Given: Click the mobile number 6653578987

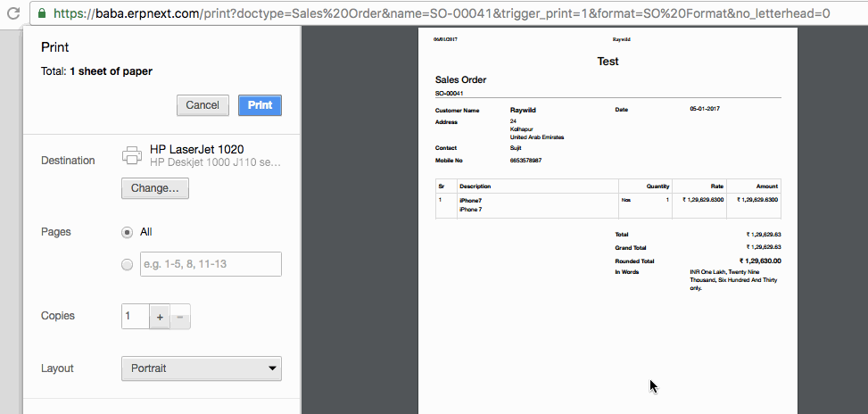Looking at the screenshot, I should tap(525, 161).
